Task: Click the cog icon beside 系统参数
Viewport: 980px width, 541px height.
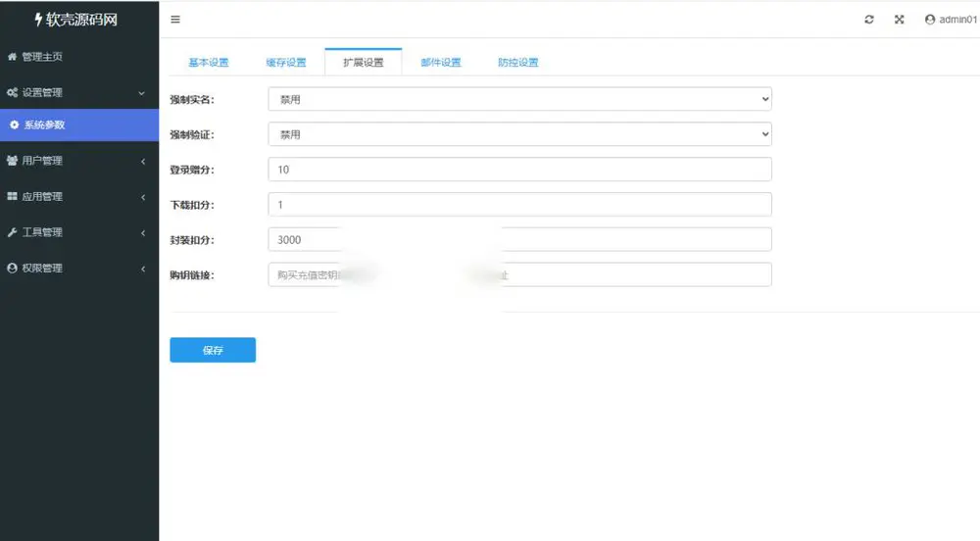Action: [14, 124]
